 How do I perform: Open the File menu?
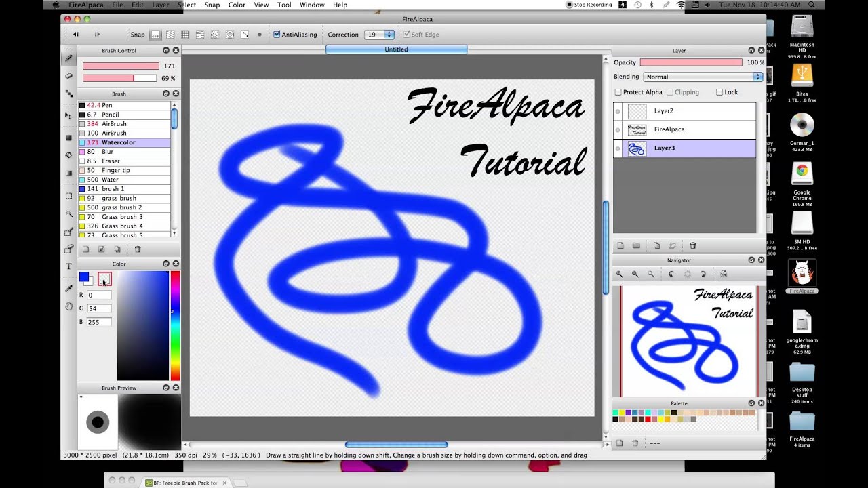point(117,5)
